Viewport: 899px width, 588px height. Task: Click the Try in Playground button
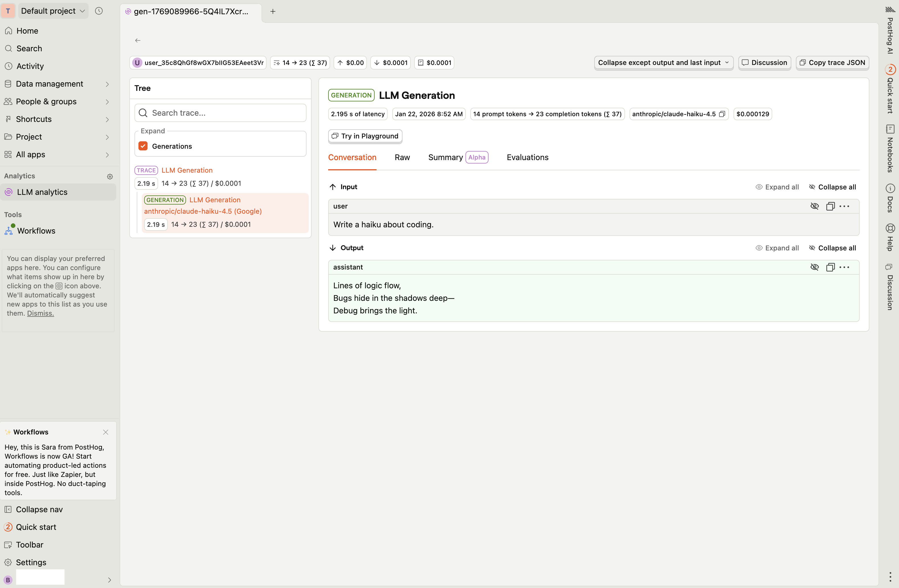click(x=365, y=136)
